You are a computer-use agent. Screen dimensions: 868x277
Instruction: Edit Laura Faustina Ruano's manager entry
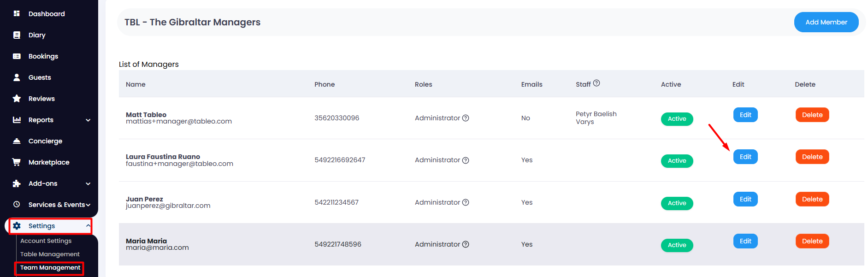745,157
